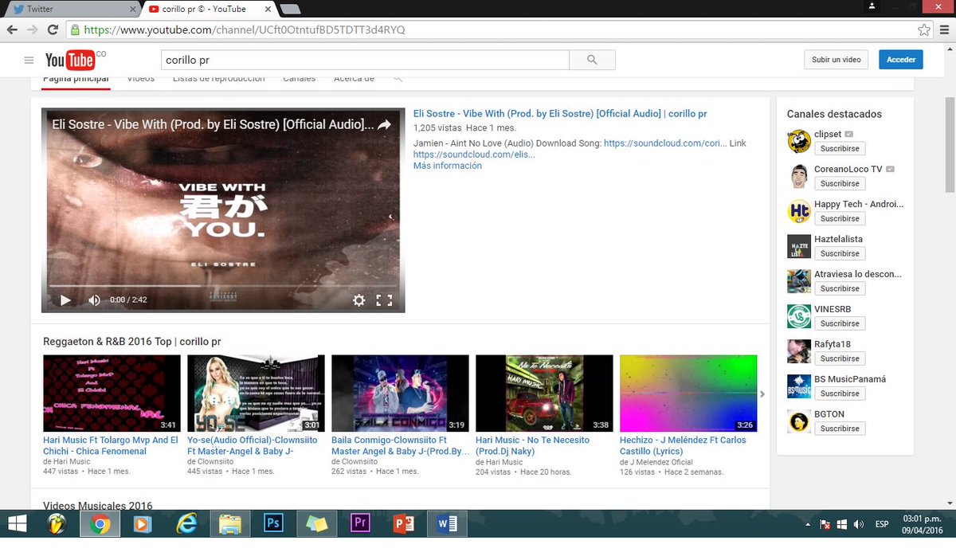This screenshot has width=956, height=560.
Task: Open clipset channel avatar
Action: click(799, 142)
